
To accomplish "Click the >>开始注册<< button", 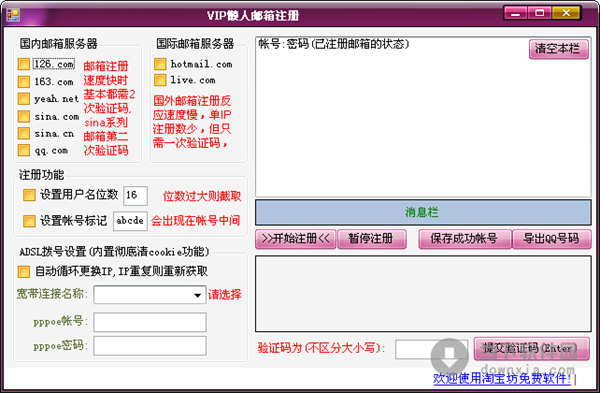I will [296, 239].
